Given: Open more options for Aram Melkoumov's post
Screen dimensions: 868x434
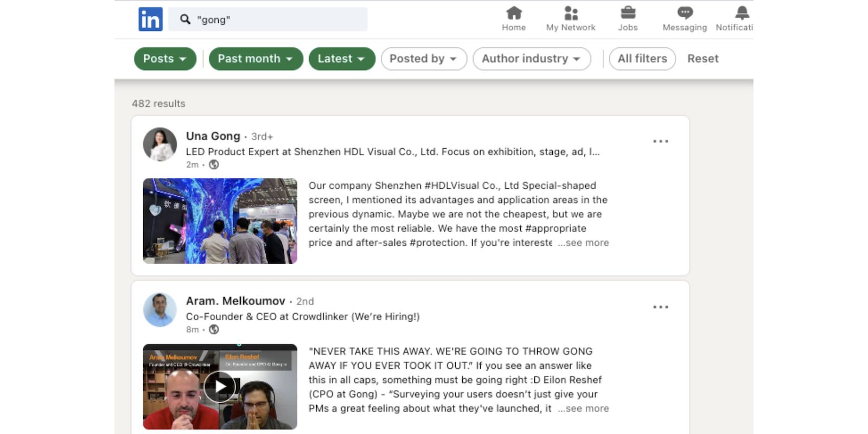Looking at the screenshot, I should tap(660, 307).
